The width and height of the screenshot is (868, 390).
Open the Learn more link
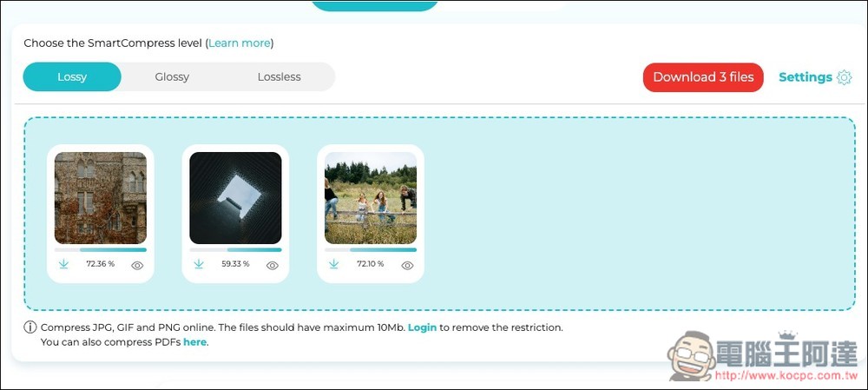tap(240, 43)
